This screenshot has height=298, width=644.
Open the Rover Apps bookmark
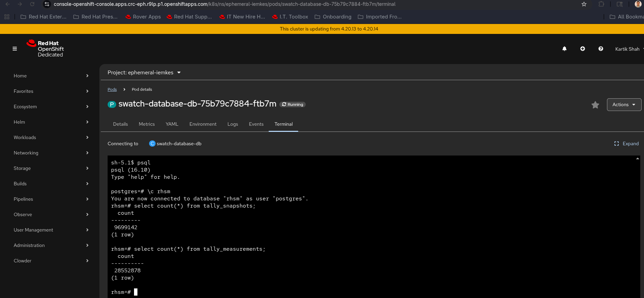click(143, 17)
